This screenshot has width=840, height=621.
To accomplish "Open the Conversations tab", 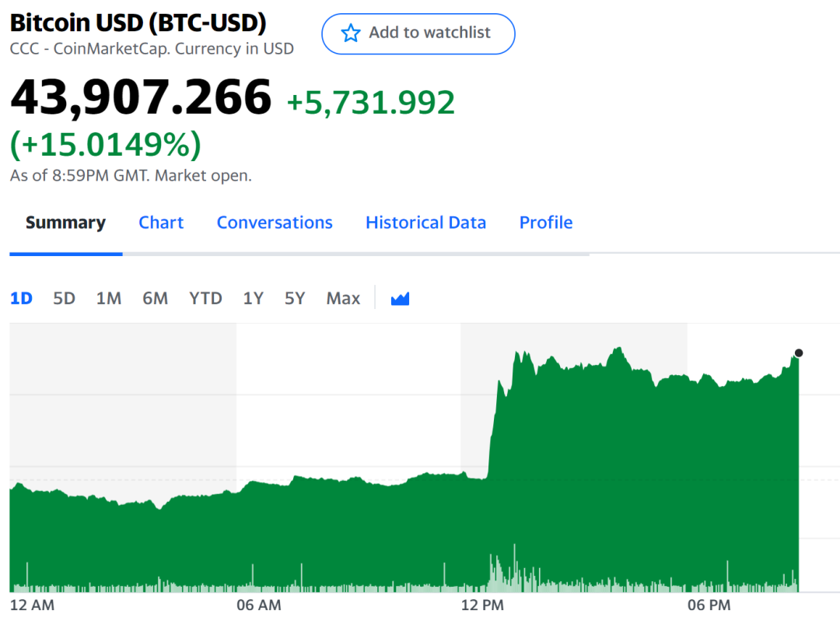I will [275, 223].
